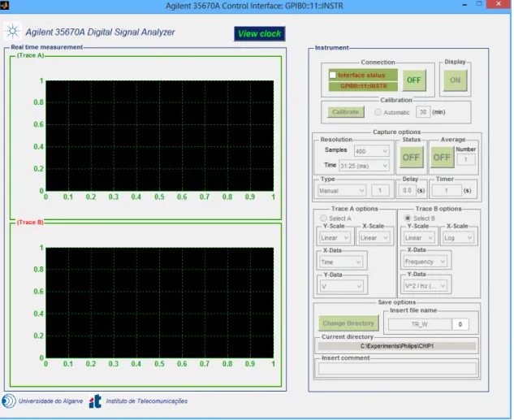Choose the Select A radio button
Viewport: 514px width, 420px height.
tap(323, 218)
